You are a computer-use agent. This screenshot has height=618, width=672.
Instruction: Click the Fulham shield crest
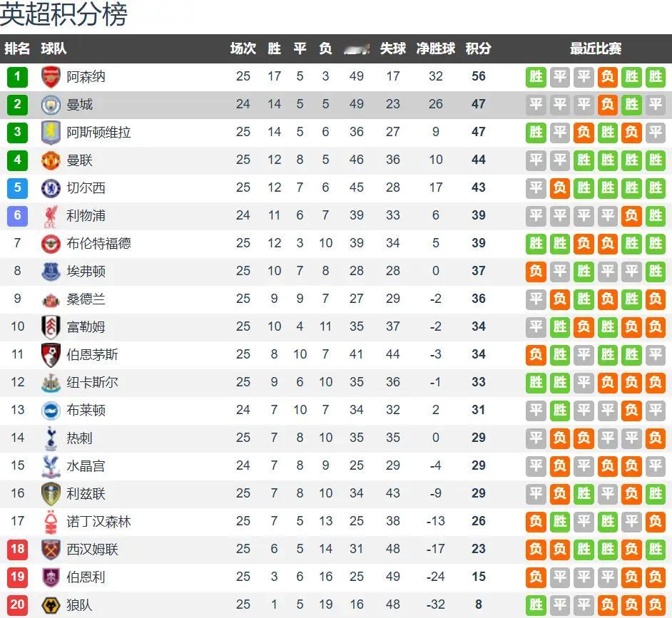[51, 327]
